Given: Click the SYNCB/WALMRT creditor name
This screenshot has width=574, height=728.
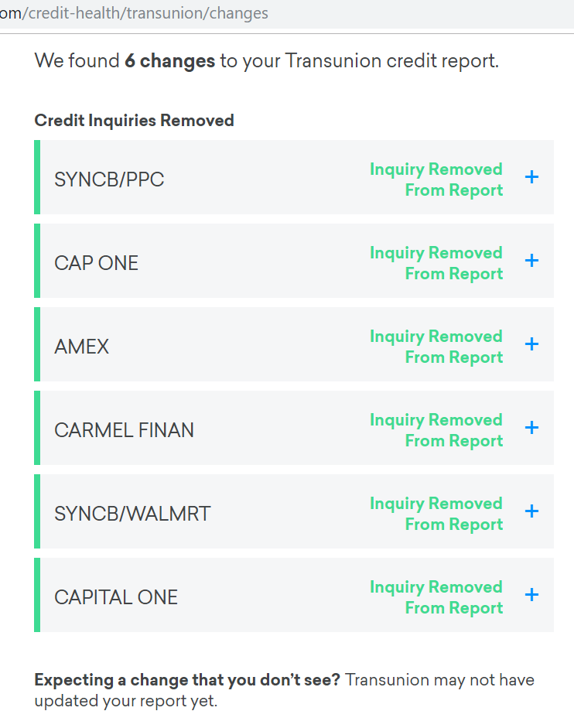Looking at the screenshot, I should pyautogui.click(x=132, y=514).
